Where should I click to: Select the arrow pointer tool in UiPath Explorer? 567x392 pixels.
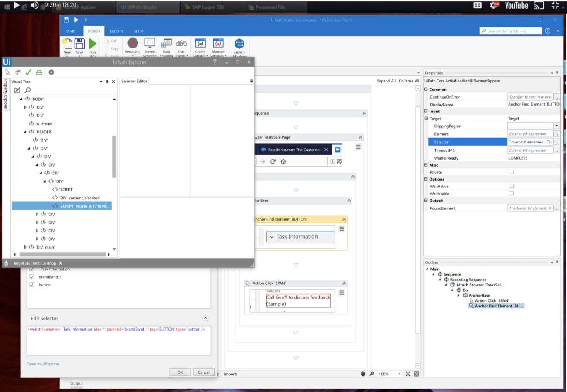coord(7,72)
